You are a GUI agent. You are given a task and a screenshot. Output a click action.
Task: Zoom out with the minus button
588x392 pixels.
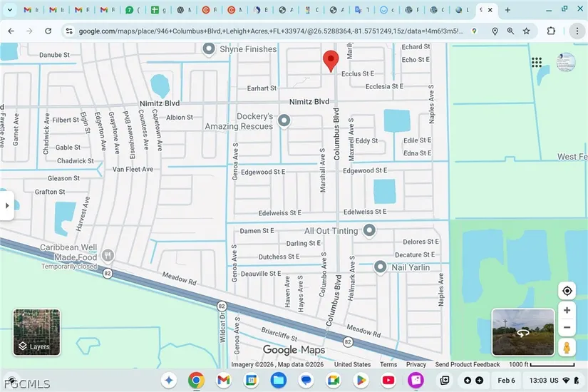click(x=567, y=328)
